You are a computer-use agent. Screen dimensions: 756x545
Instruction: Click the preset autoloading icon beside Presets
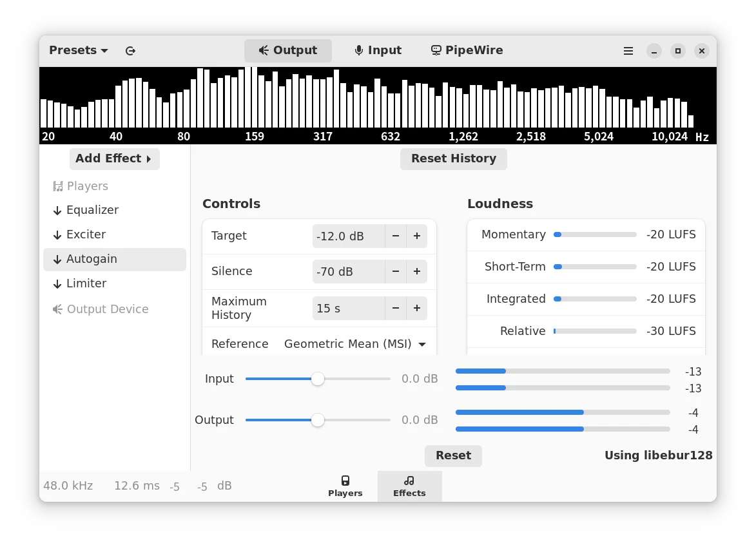pos(130,51)
